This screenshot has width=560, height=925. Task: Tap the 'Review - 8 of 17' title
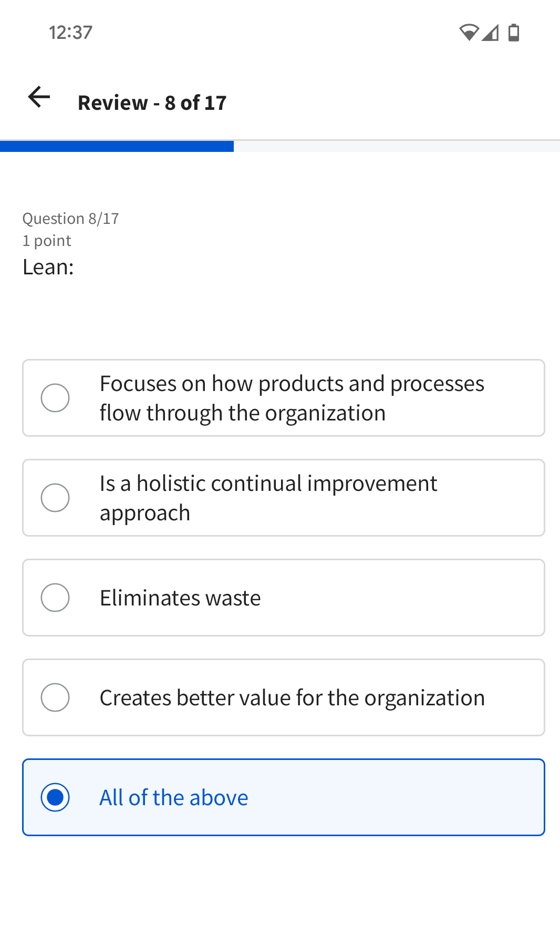[152, 103]
